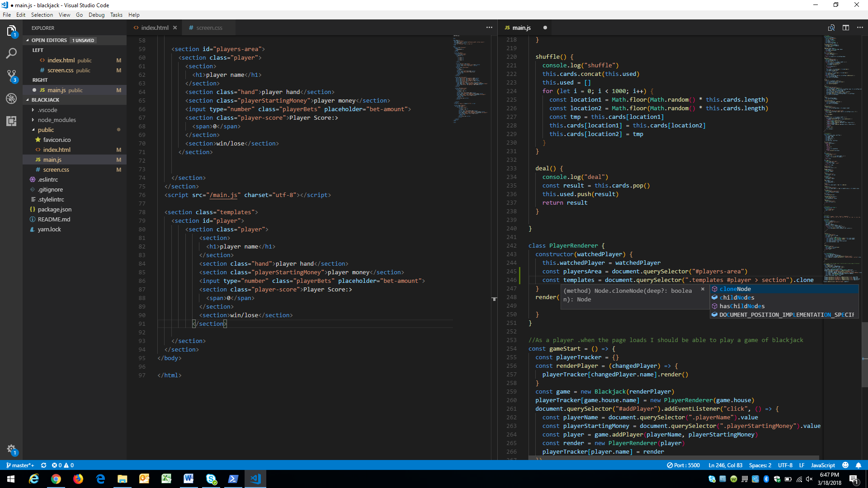Select screen.css public in open editors list

click(75, 70)
